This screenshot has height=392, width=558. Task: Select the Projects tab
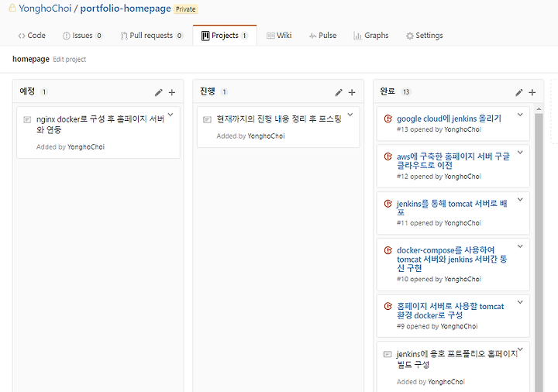tap(225, 36)
